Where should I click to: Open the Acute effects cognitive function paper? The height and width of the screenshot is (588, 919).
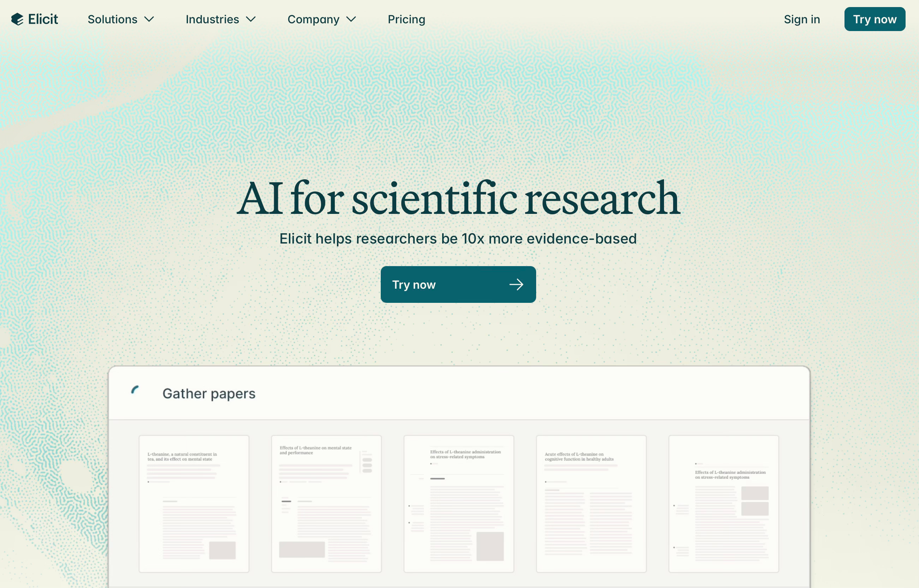[591, 503]
